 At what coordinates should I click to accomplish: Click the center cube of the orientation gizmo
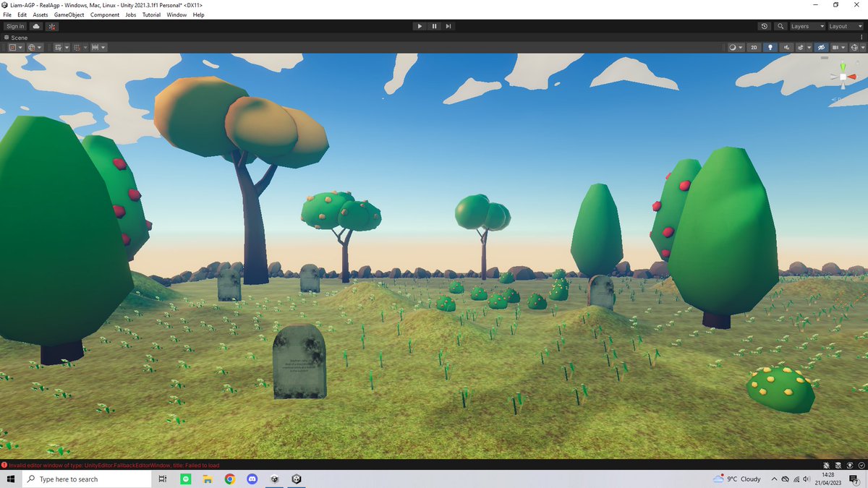pyautogui.click(x=843, y=77)
